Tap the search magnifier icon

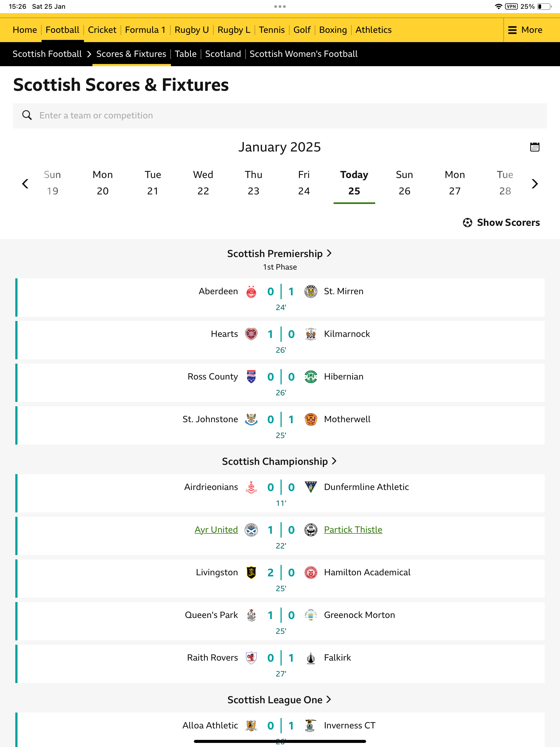point(27,115)
